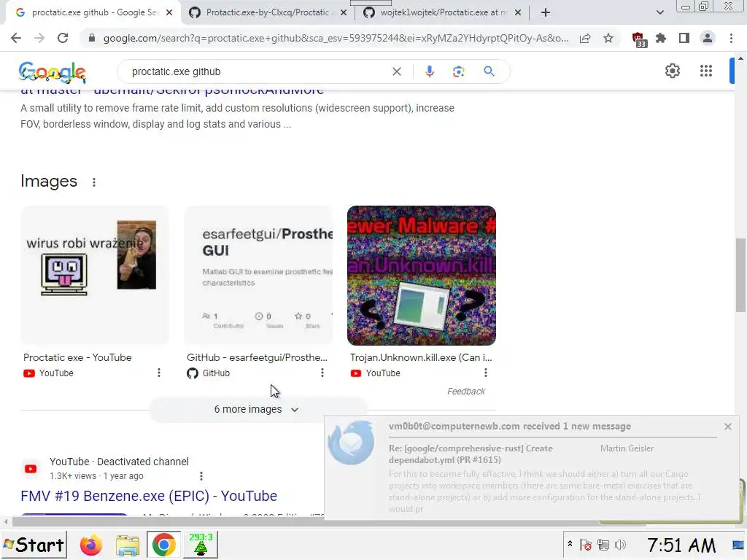Switch to the Protactic.exe-by-Clxcq tab
The height and width of the screenshot is (560, 747).
268,12
